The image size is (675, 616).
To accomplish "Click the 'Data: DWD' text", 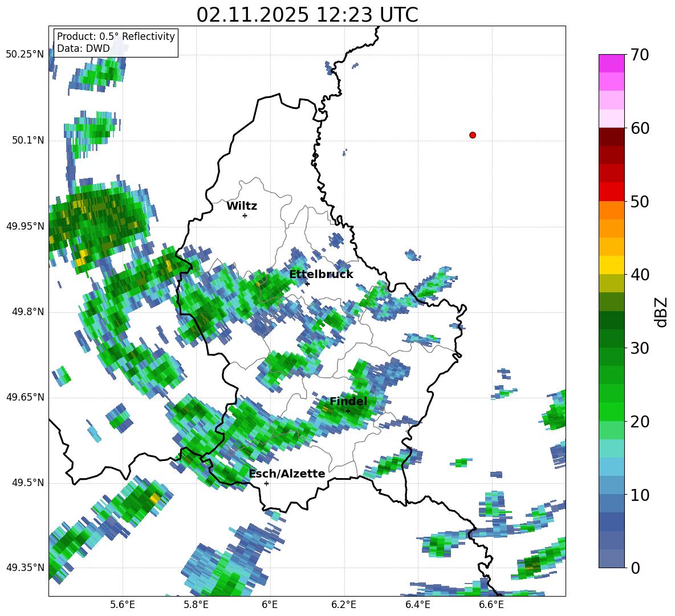I will [x=83, y=48].
